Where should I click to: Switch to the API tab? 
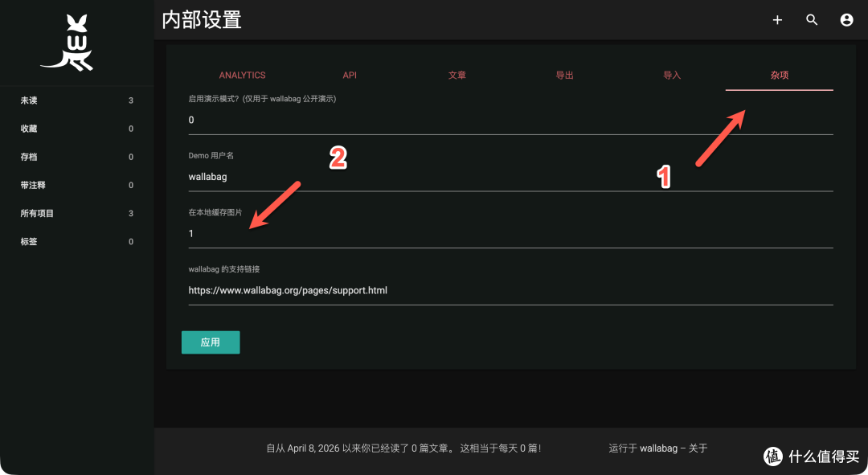350,76
